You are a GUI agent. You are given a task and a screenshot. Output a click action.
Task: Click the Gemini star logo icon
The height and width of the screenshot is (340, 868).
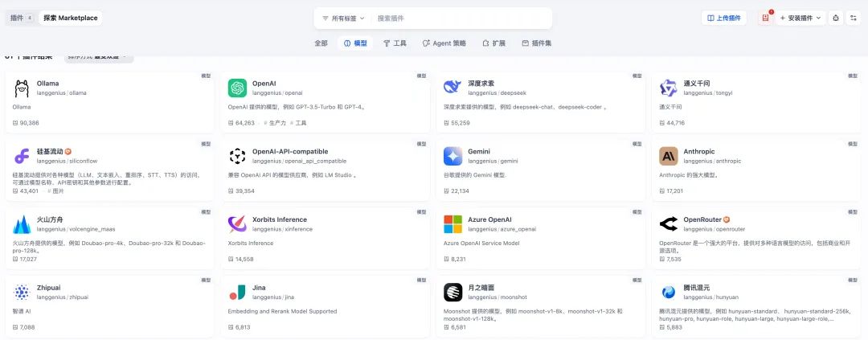pos(452,156)
